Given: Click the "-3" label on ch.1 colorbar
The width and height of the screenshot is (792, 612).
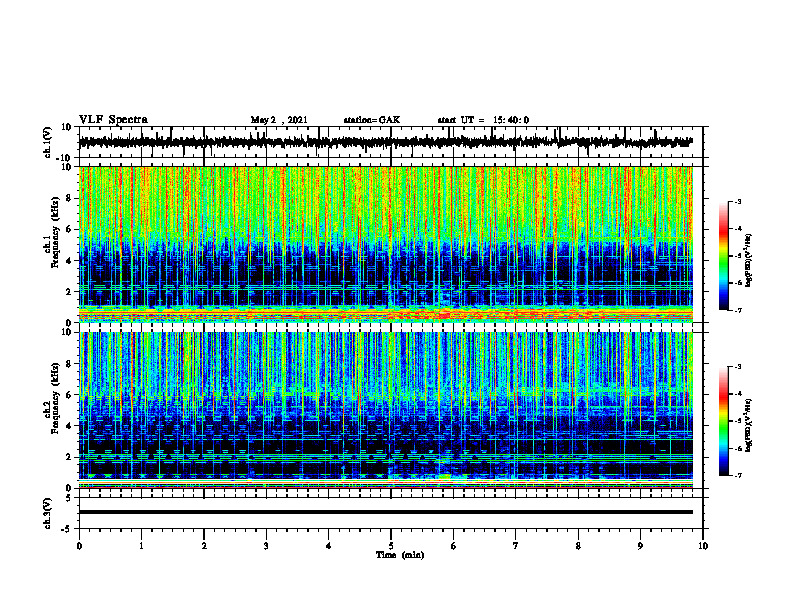Looking at the screenshot, I should [x=737, y=201].
